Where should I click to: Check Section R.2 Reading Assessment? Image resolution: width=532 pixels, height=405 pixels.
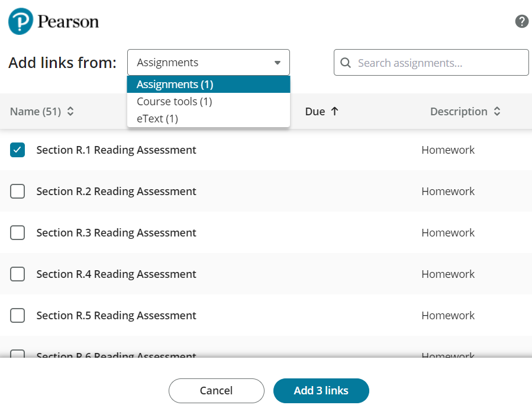pos(17,192)
